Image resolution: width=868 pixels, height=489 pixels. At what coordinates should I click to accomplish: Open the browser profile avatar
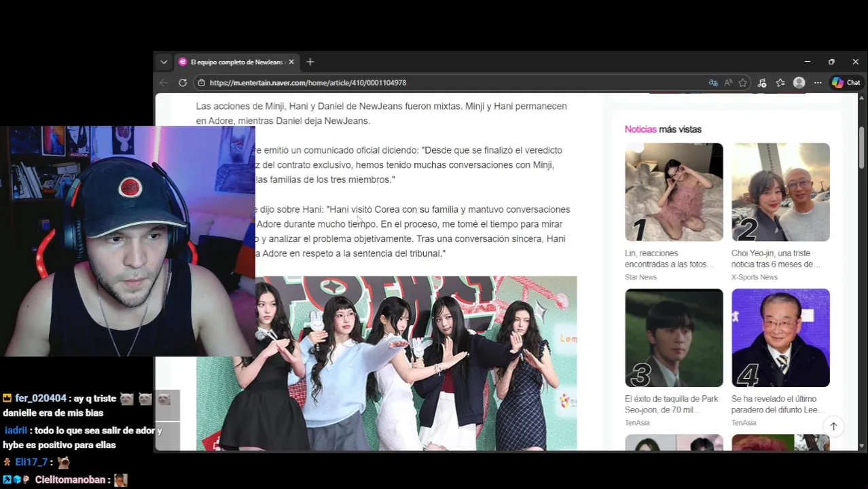[x=799, y=83]
